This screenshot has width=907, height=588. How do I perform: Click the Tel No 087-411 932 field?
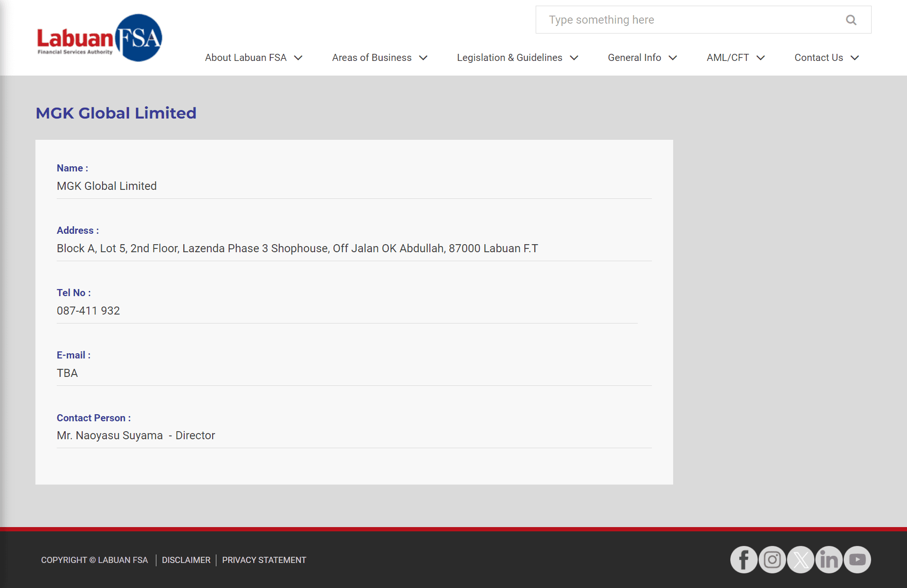click(88, 310)
